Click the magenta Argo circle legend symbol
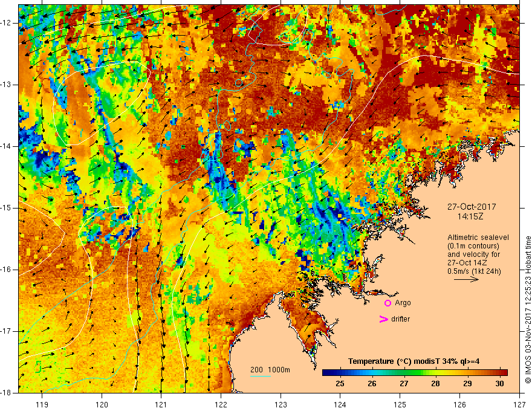 coord(388,303)
